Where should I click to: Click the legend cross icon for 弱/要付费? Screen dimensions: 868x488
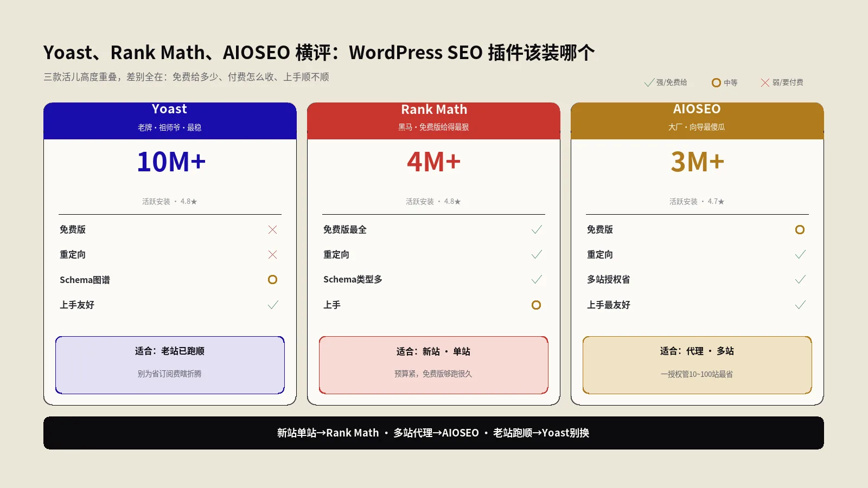[765, 82]
